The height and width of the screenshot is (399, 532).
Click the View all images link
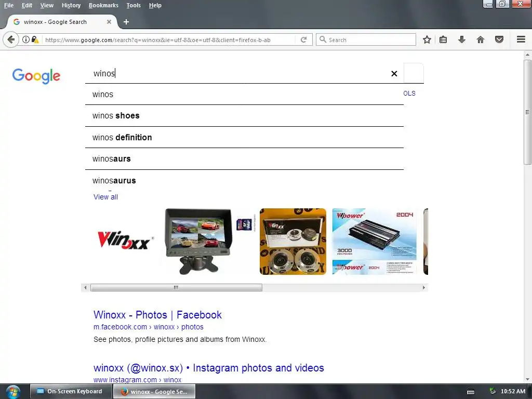(105, 197)
